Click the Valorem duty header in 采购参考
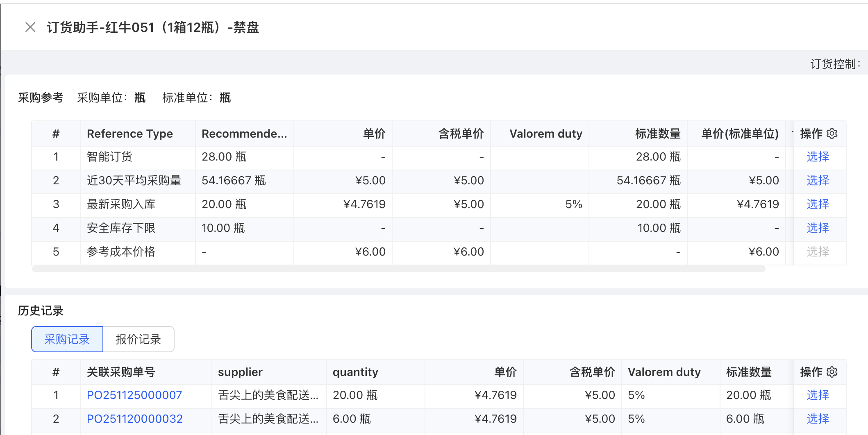The image size is (868, 435). coord(545,134)
